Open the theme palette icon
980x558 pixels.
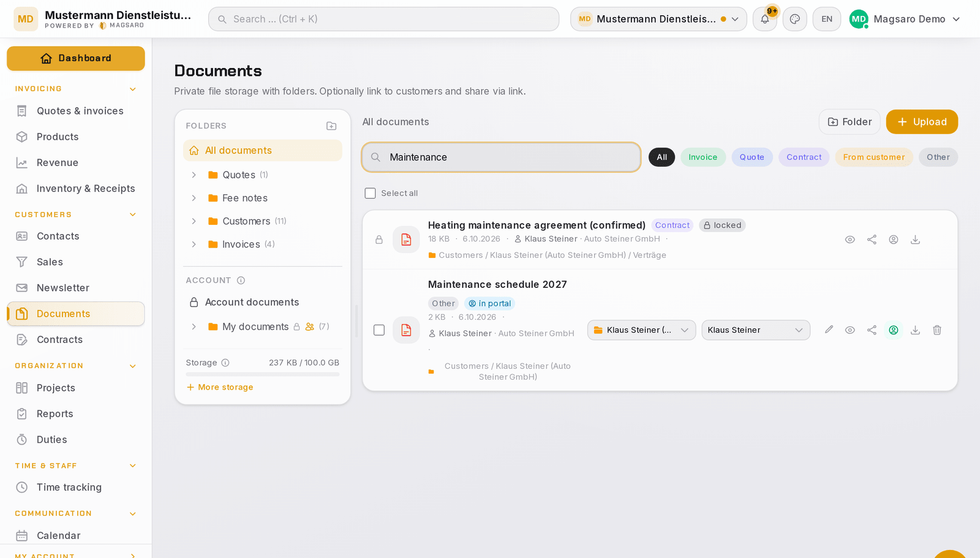point(795,19)
